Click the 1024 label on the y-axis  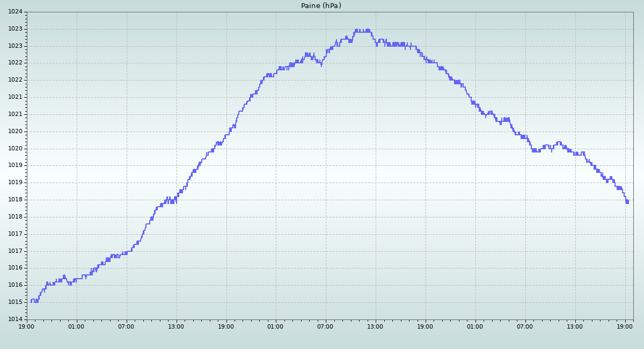pyautogui.click(x=16, y=12)
